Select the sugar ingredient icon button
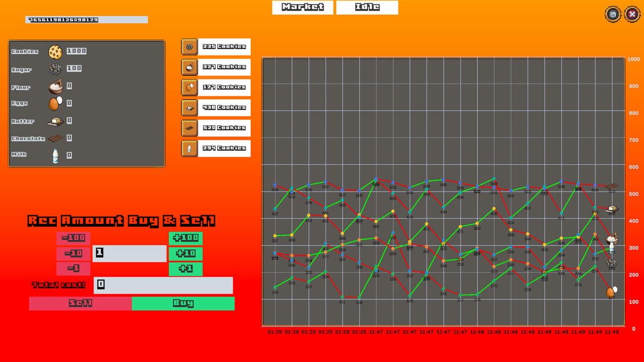Image resolution: width=644 pixels, height=362 pixels. (189, 47)
